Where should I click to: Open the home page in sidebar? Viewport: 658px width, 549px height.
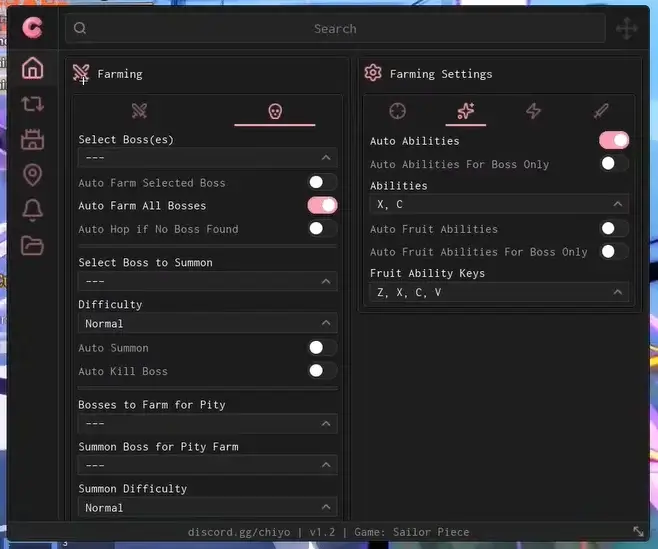(32, 68)
